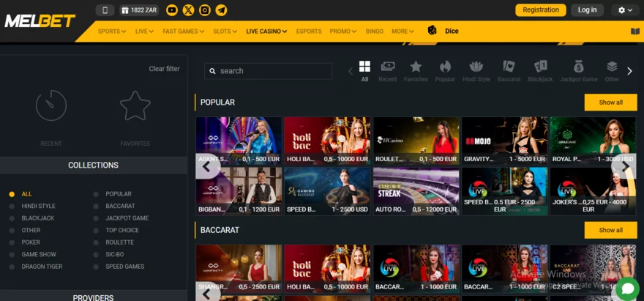Expand the SLOTS menu
Screen dimensions: 644x301
(225, 31)
